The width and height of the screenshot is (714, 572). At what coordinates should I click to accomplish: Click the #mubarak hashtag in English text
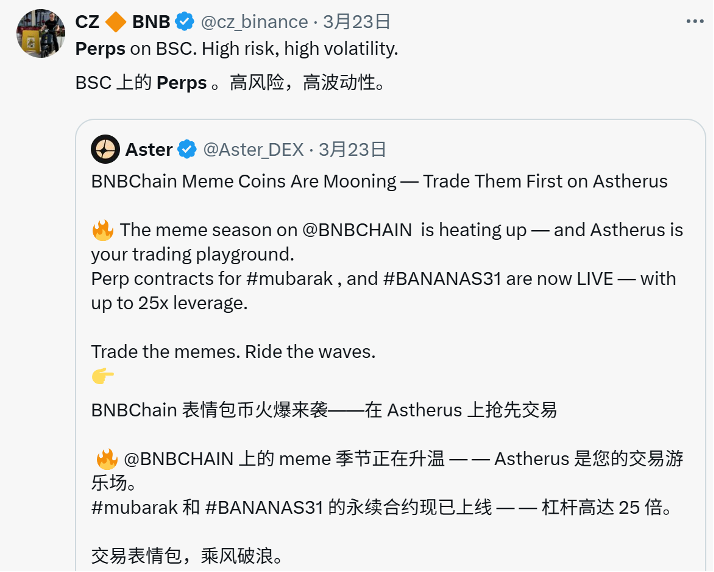[x=290, y=279]
